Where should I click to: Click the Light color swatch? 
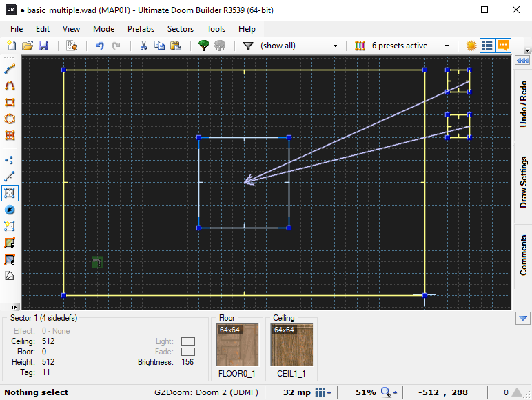(x=188, y=341)
